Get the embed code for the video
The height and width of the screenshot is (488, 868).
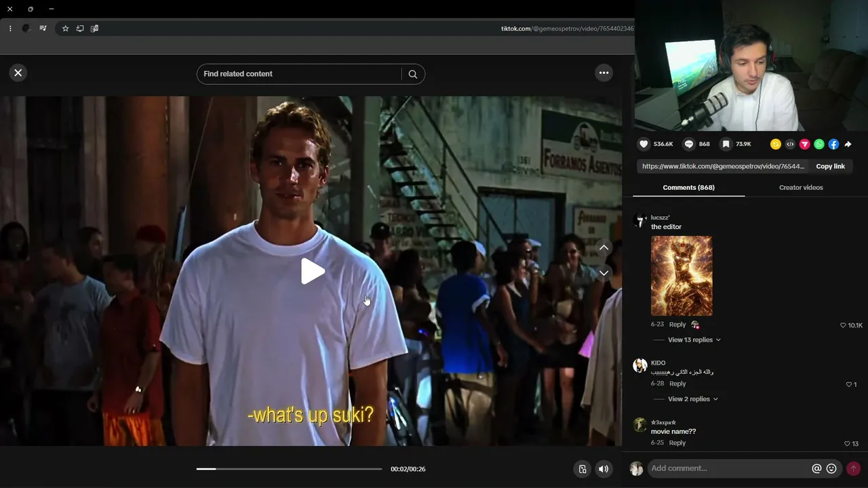click(790, 144)
